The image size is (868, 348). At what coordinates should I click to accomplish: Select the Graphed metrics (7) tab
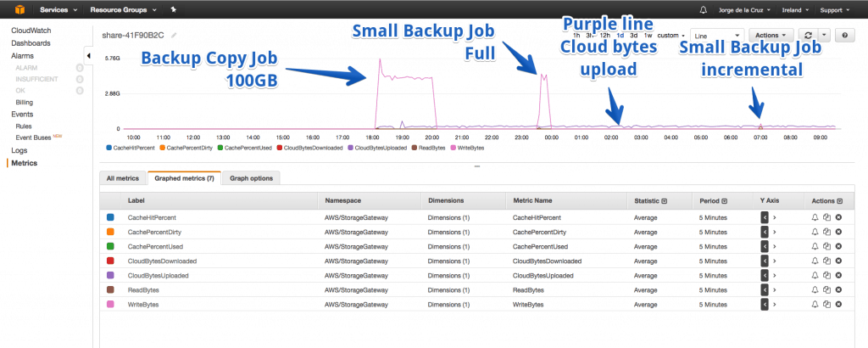click(184, 178)
